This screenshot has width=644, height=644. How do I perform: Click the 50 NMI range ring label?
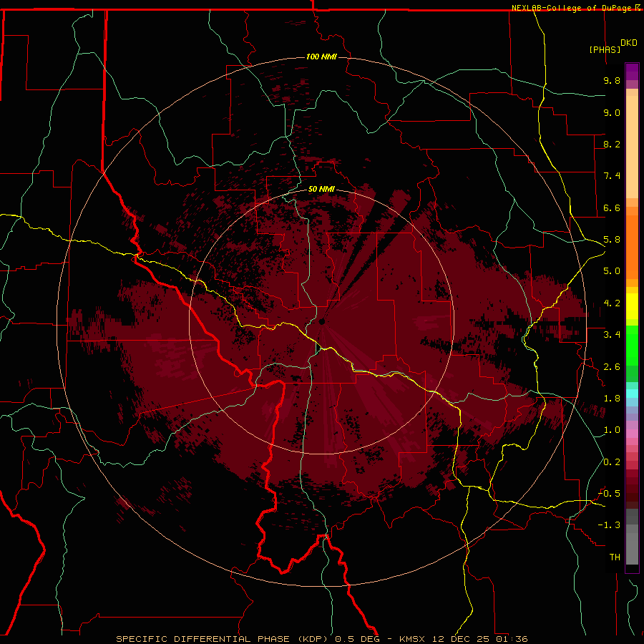(321, 190)
